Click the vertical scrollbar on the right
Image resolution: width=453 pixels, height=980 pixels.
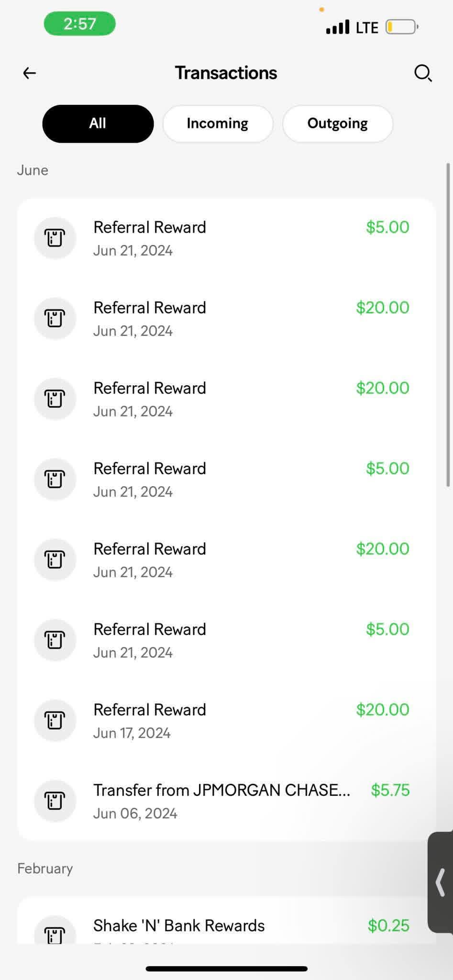coord(448,325)
